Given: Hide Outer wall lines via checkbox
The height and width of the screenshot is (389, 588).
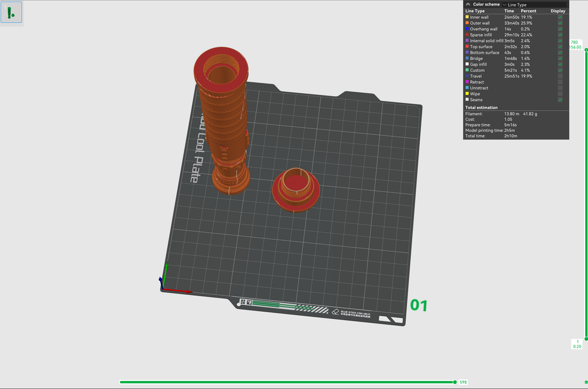Looking at the screenshot, I should tap(560, 23).
